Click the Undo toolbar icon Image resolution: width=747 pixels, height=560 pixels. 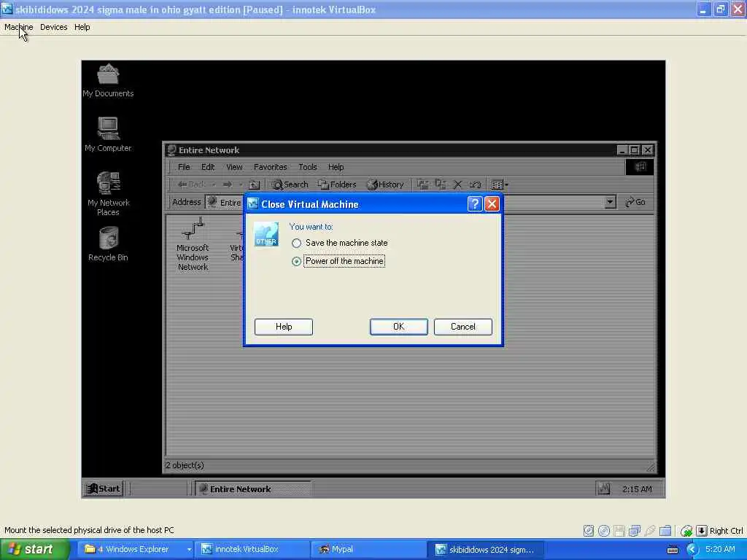(x=475, y=184)
